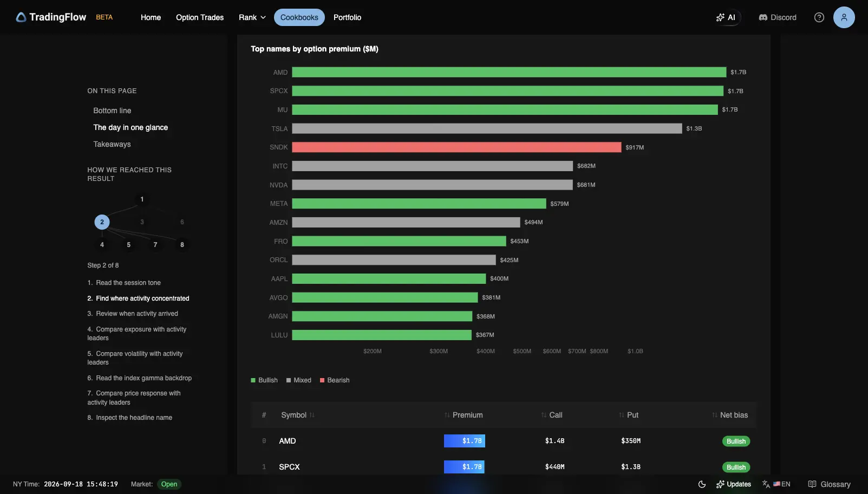Image resolution: width=868 pixels, height=494 pixels.
Task: Toggle dark mode moon icon
Action: [702, 484]
